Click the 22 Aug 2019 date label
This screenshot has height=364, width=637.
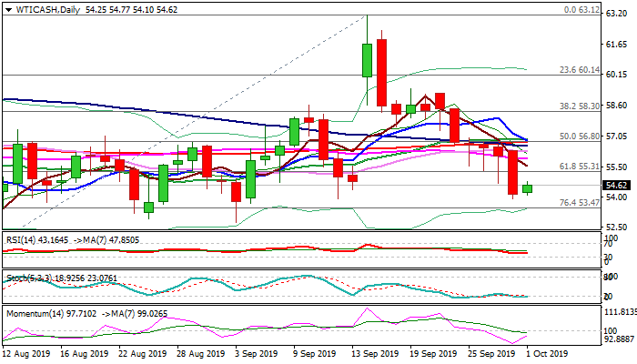click(143, 353)
